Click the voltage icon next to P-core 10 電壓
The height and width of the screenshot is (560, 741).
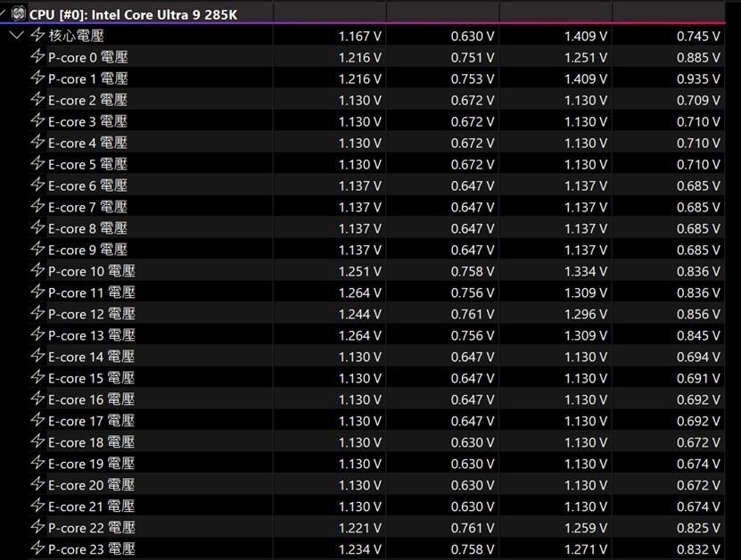[x=37, y=271]
